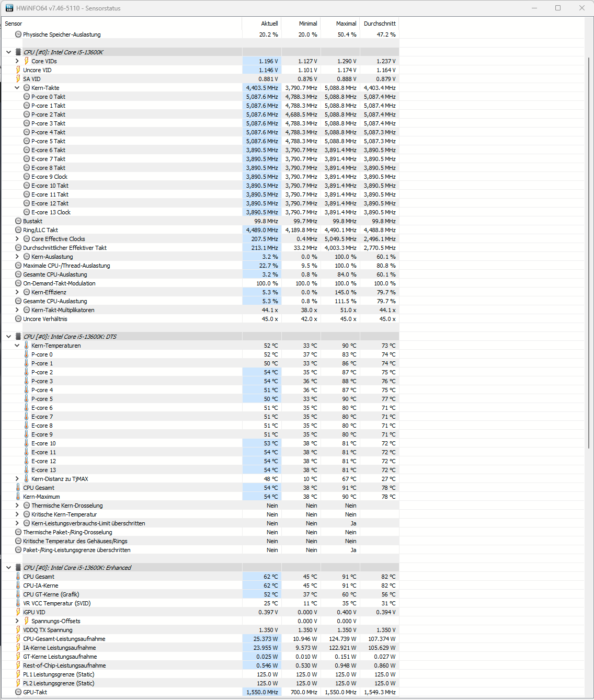Collapse the Kern-Temperaturen tree
The height and width of the screenshot is (700, 594).
tap(17, 346)
